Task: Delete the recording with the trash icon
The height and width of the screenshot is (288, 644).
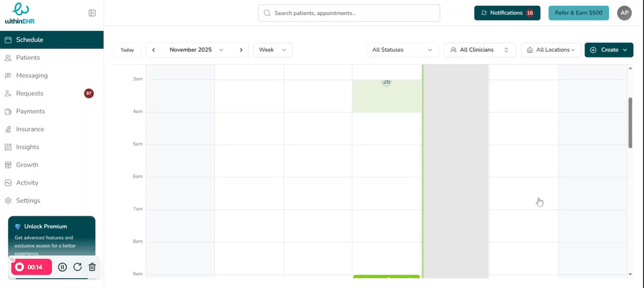Action: click(92, 267)
